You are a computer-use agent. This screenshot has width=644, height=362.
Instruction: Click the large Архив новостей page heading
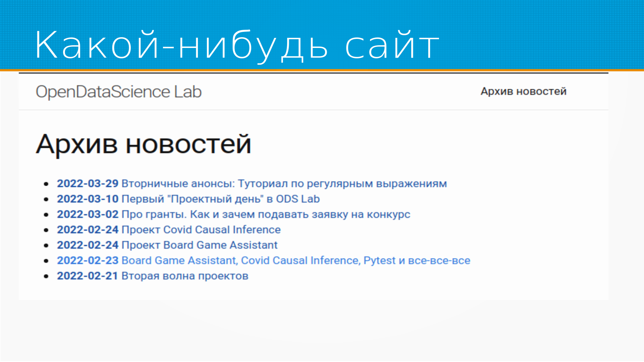[144, 144]
